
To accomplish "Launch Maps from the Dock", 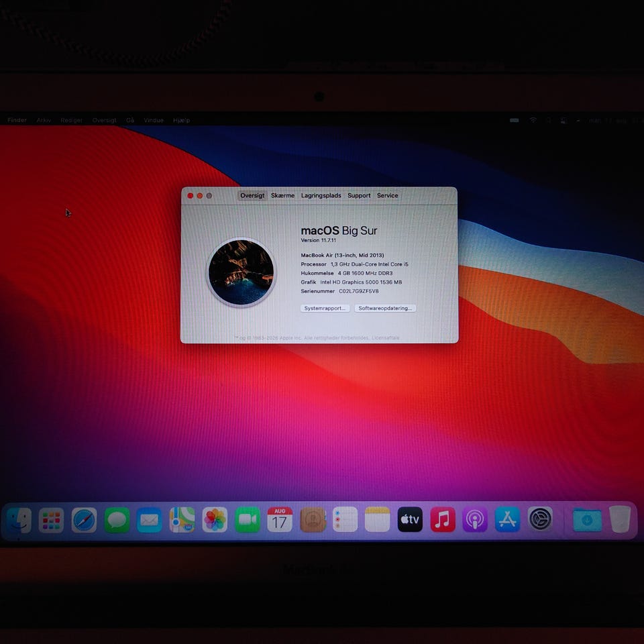I will tap(182, 520).
